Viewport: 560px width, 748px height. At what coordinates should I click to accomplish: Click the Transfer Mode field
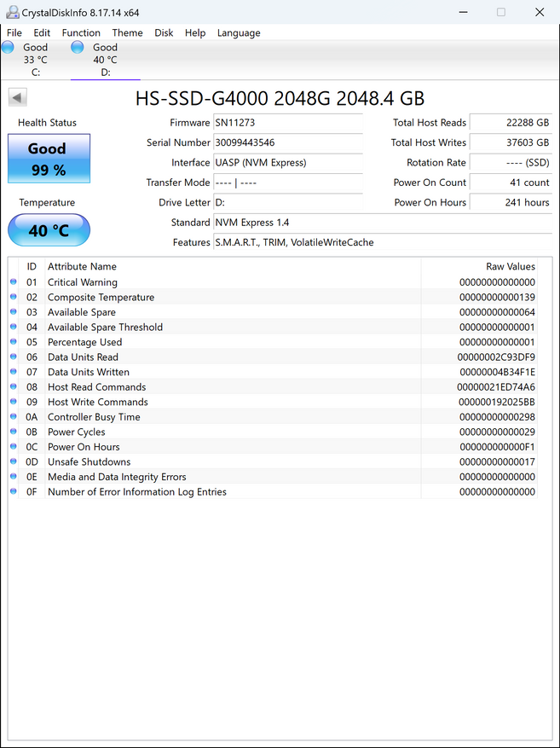pyautogui.click(x=288, y=183)
